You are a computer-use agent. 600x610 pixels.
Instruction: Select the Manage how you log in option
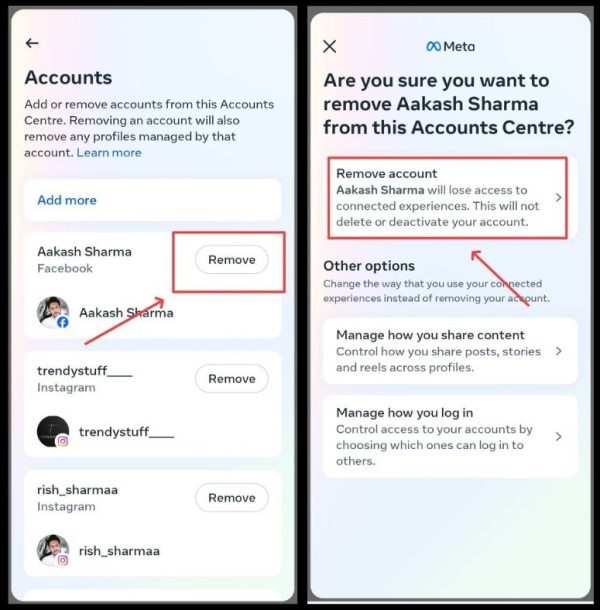pyautogui.click(x=450, y=436)
